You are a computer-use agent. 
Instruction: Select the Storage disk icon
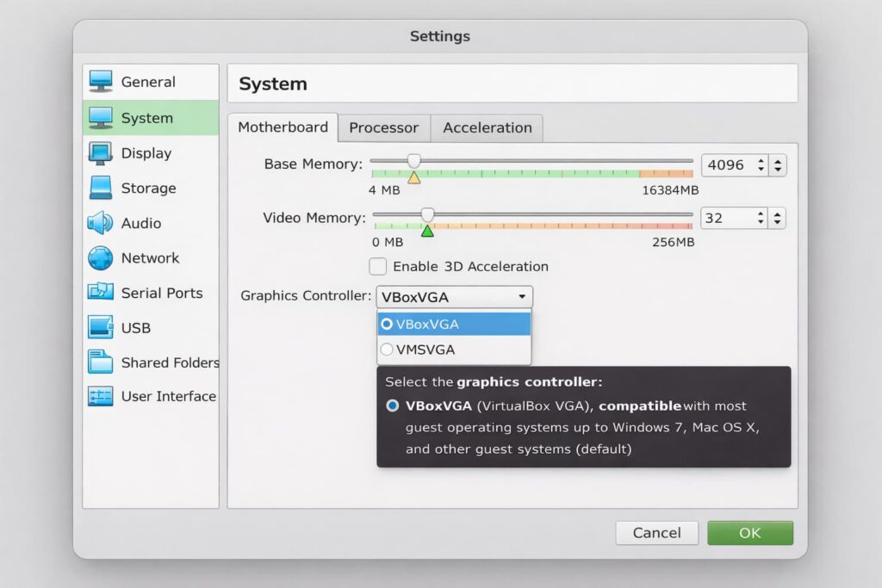(x=101, y=188)
